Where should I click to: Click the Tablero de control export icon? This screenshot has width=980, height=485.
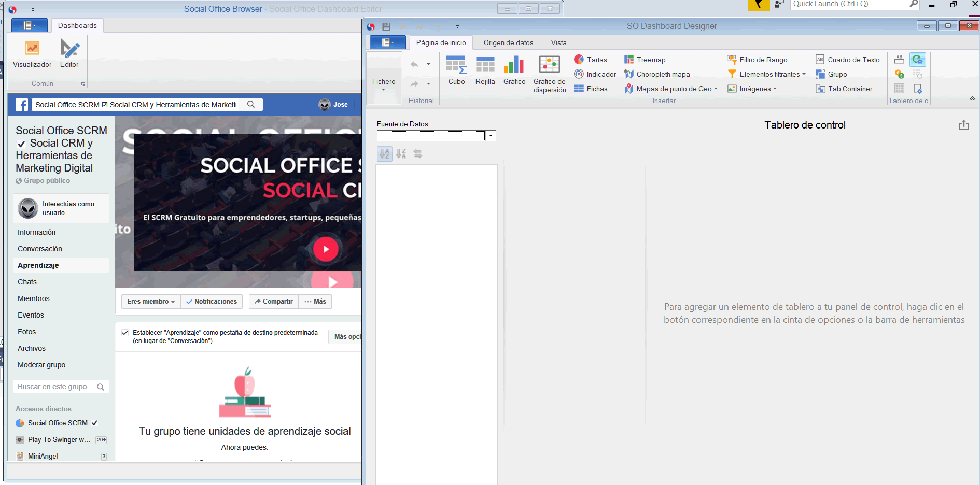pyautogui.click(x=964, y=125)
